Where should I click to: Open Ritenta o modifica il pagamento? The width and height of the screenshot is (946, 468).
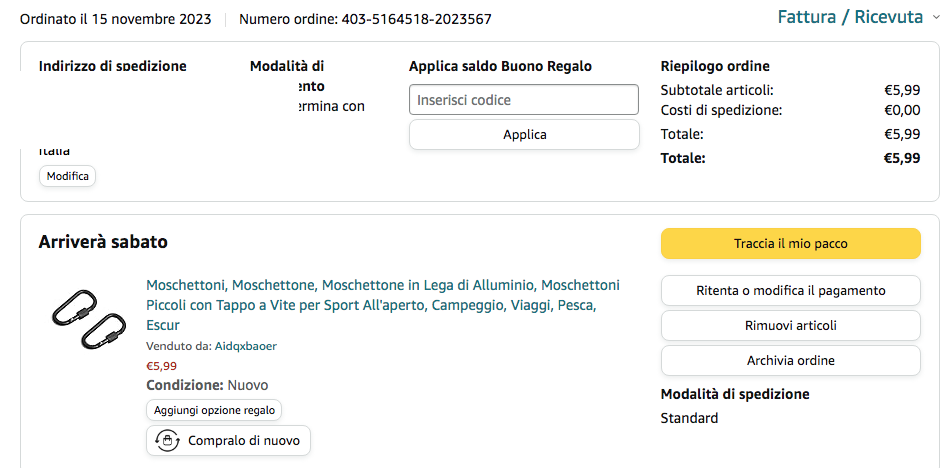pyautogui.click(x=790, y=291)
